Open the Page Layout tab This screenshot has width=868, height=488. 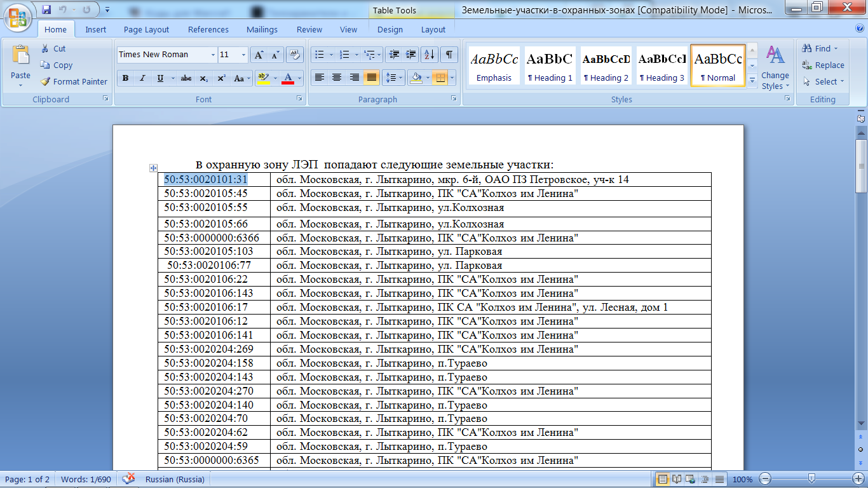pyautogui.click(x=147, y=29)
